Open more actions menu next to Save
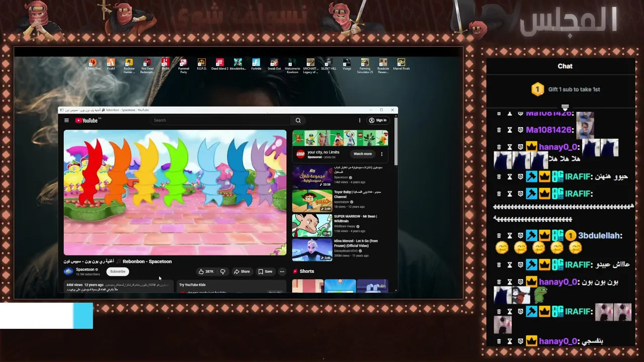This screenshot has height=362, width=644. 282,271
